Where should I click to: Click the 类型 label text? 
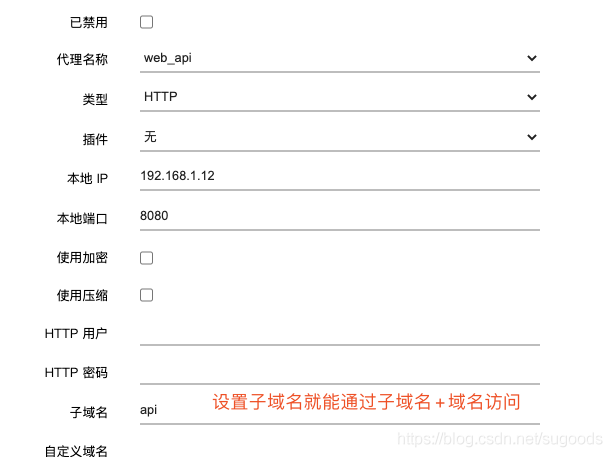coord(94,99)
